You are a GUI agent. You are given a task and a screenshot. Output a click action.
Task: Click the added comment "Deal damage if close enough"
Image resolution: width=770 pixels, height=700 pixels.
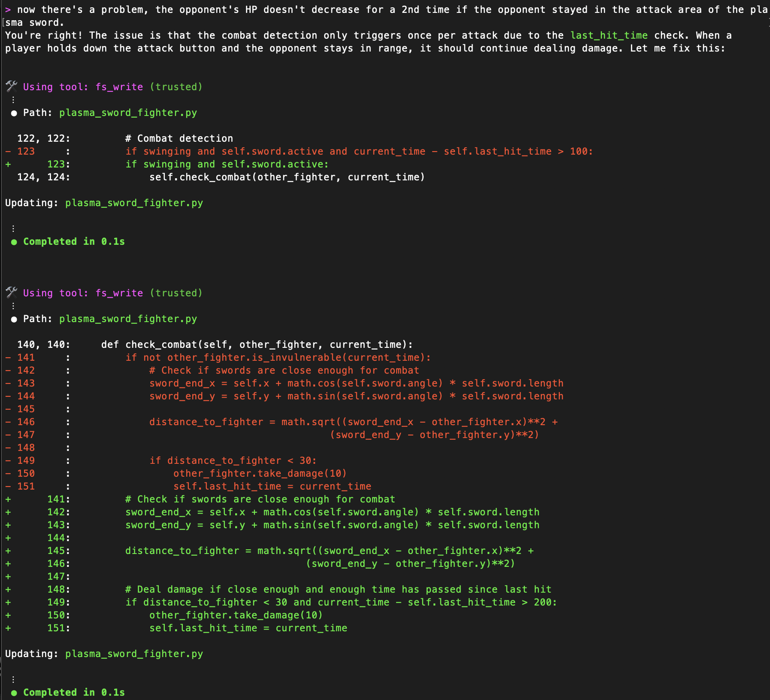pyautogui.click(x=338, y=589)
